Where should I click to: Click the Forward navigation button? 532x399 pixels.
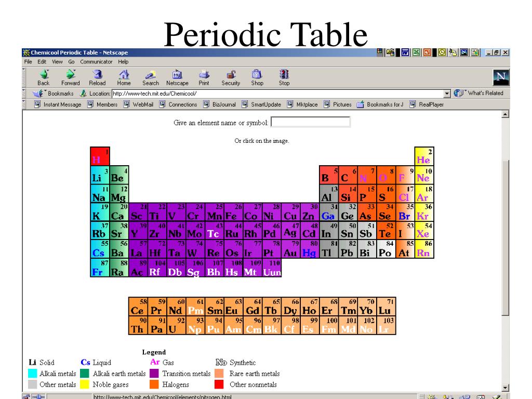click(70, 78)
